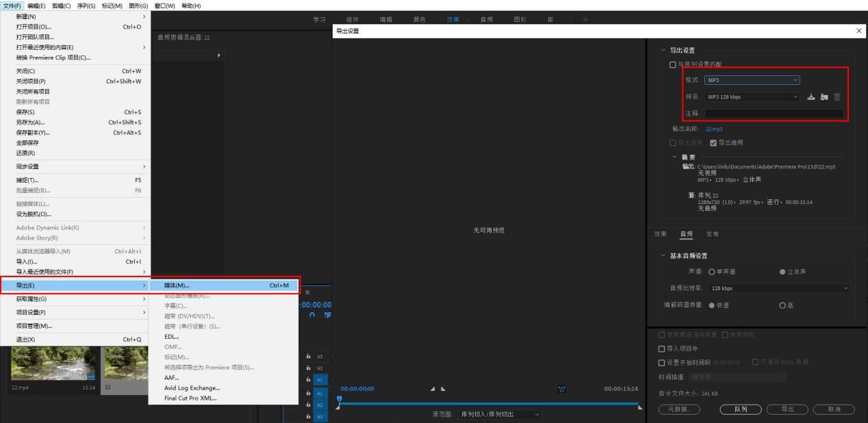Select 单声道 radio button
Image resolution: width=868 pixels, height=423 pixels.
pyautogui.click(x=711, y=272)
